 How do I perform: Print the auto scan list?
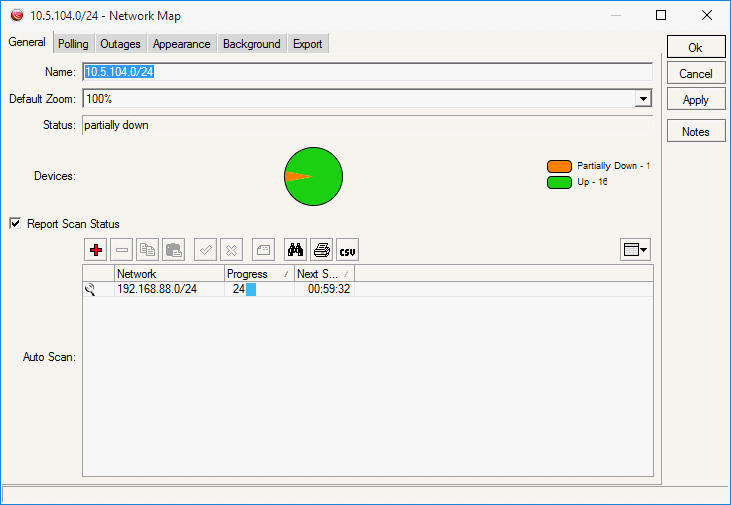pyautogui.click(x=321, y=249)
